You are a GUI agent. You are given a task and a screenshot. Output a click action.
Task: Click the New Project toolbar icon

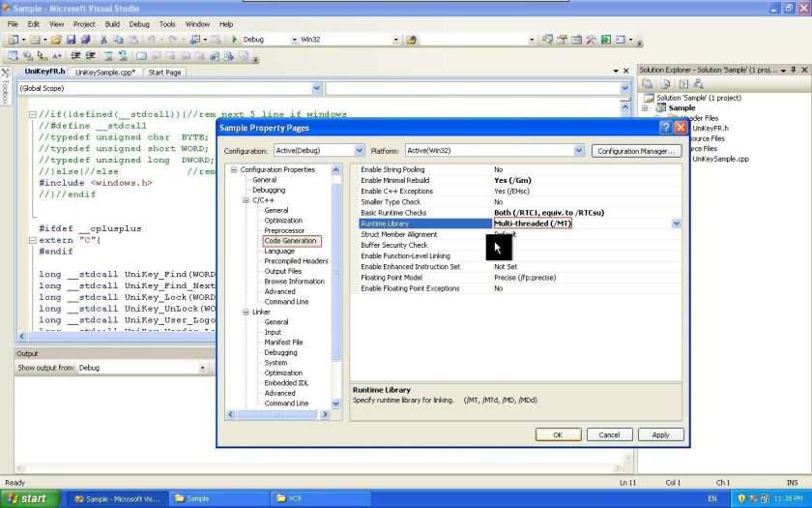click(x=13, y=40)
